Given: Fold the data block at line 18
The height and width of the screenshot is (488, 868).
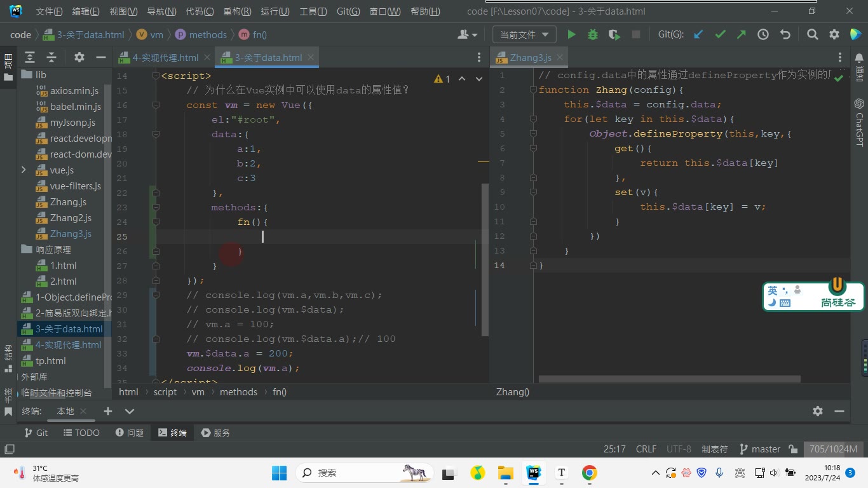Looking at the screenshot, I should pos(156,134).
